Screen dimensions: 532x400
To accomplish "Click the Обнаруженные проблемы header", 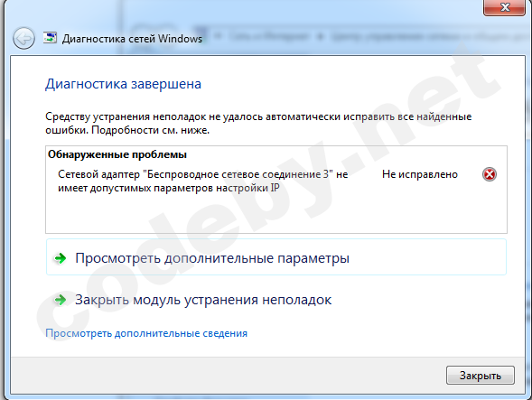I will [x=117, y=154].
